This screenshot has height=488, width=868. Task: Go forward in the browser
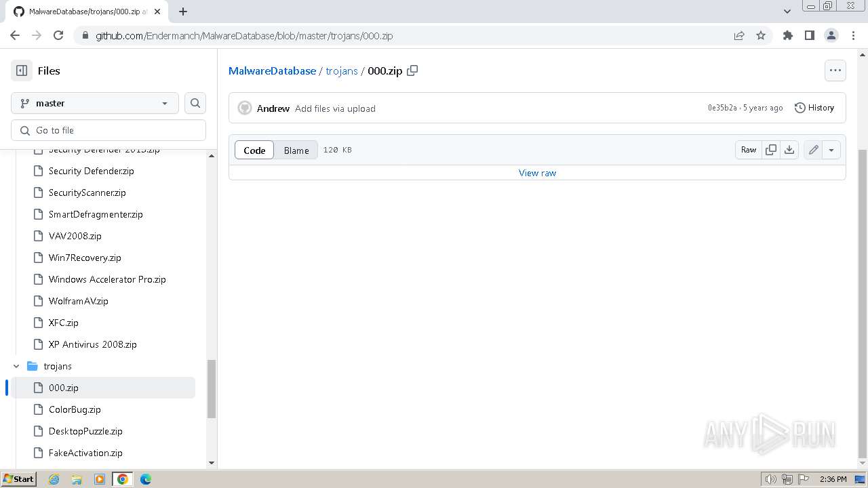(37, 35)
